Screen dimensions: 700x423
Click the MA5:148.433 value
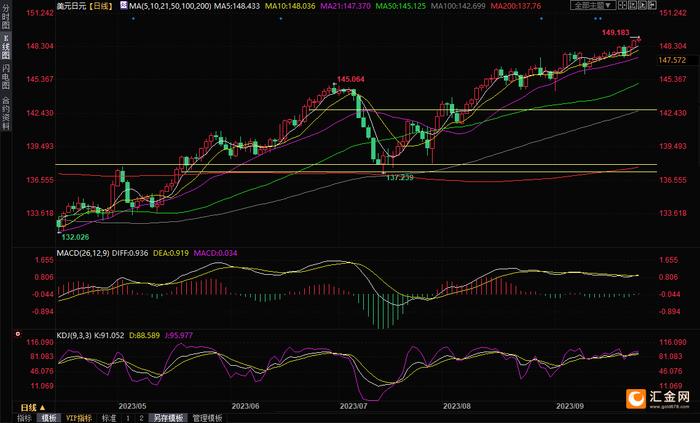237,6
